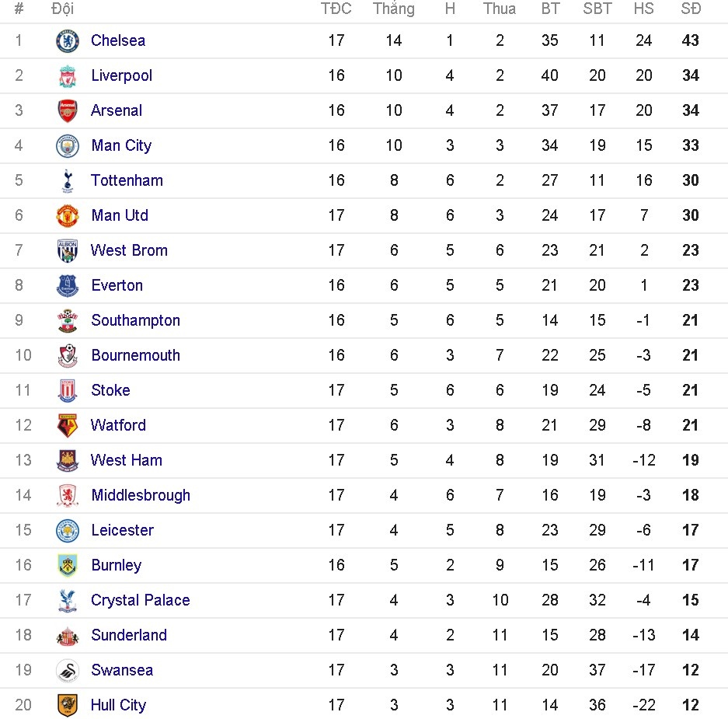Select the Tottenham cockerel crest icon

point(68,180)
